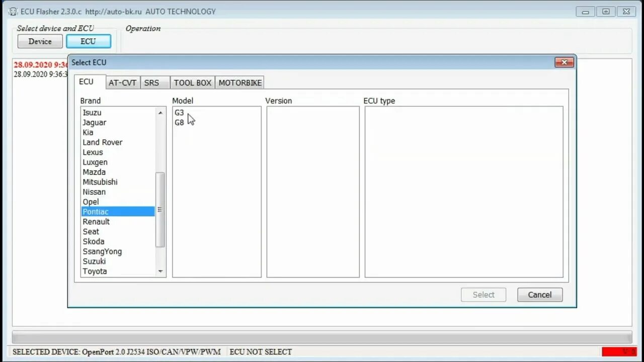The image size is (644, 362).
Task: Select Mazda in the Brand list
Action: point(94,172)
